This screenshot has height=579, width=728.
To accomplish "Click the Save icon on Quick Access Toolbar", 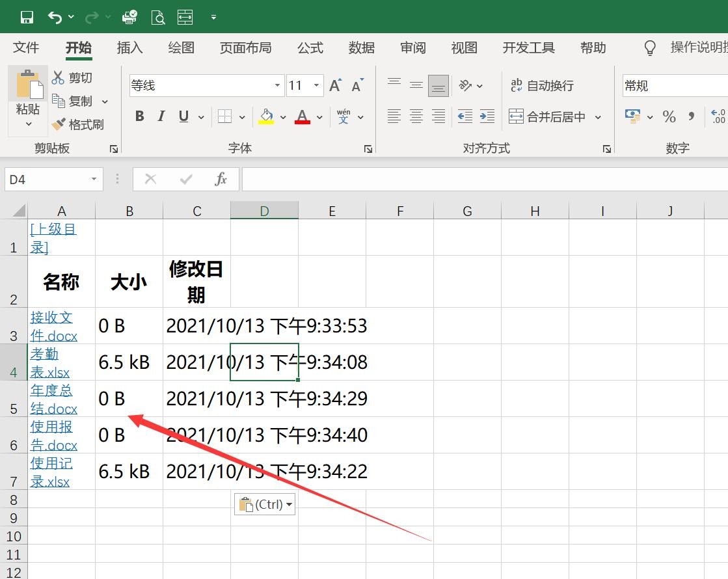I will tap(26, 16).
